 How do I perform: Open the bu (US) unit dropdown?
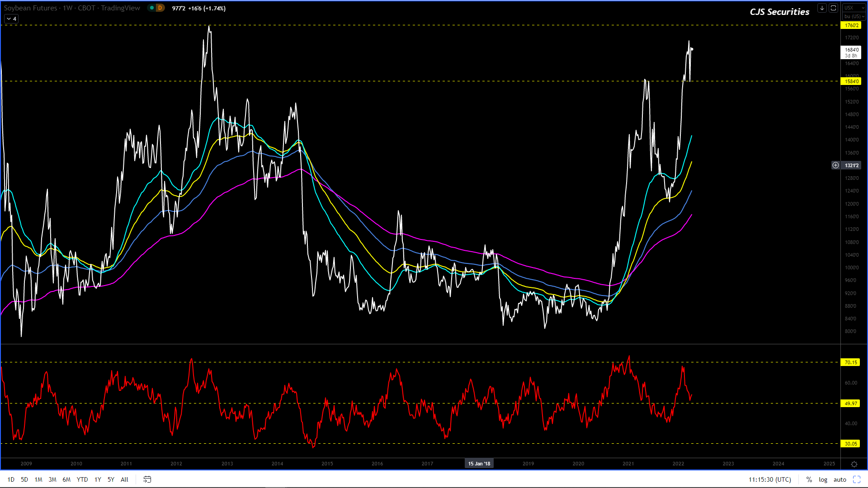[x=854, y=16]
